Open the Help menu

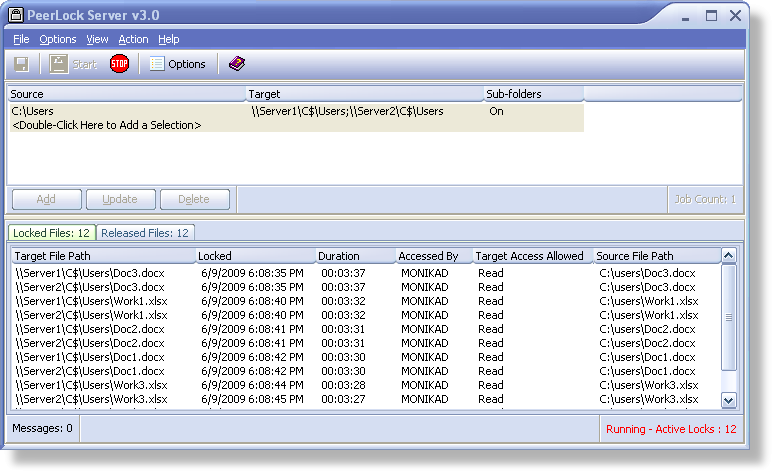169,39
